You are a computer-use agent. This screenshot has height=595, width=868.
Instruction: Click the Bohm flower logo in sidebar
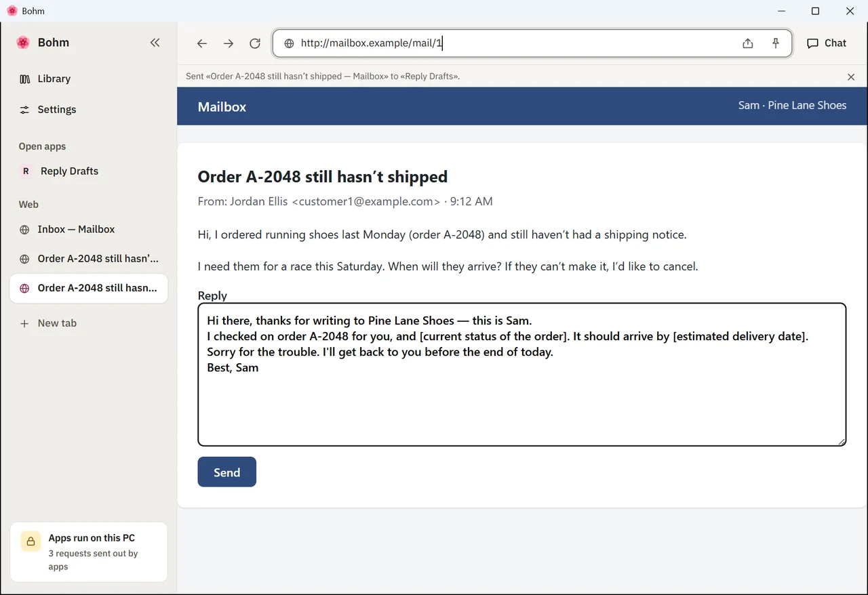23,42
